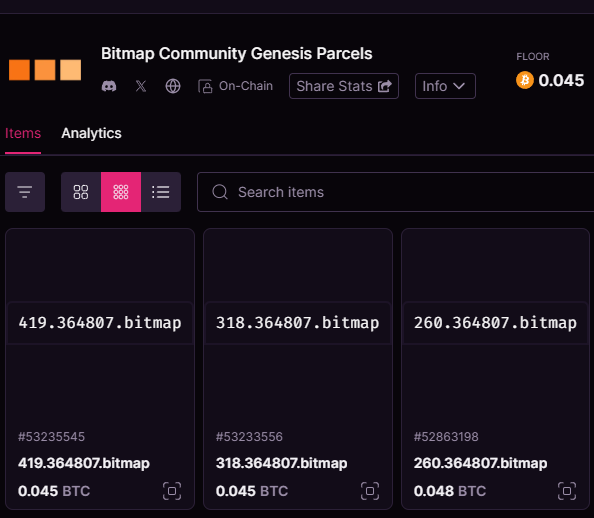
Task: Click the Share Stats button
Action: 344,86
